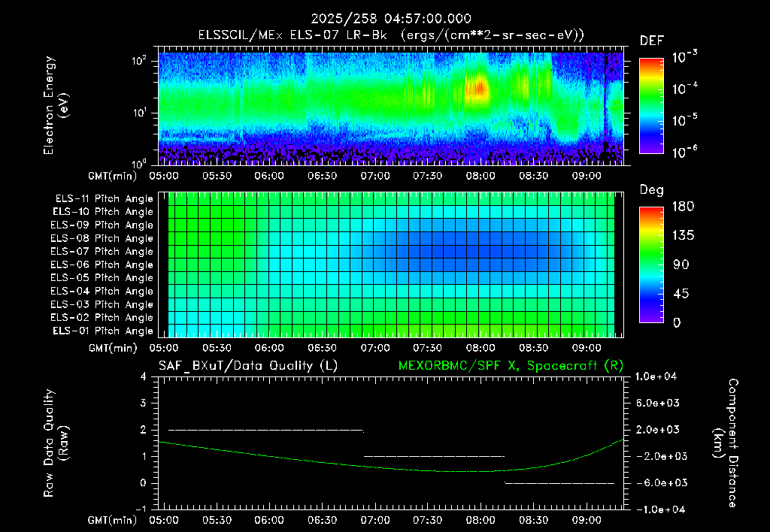This screenshot has width=770, height=532.
Task: Click the red-orange hotspot in the electron spectrogram
Action: point(479,89)
